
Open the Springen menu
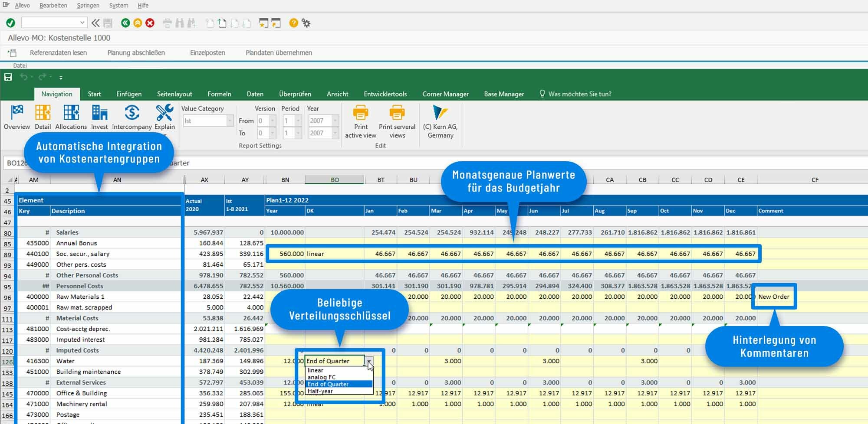point(88,5)
